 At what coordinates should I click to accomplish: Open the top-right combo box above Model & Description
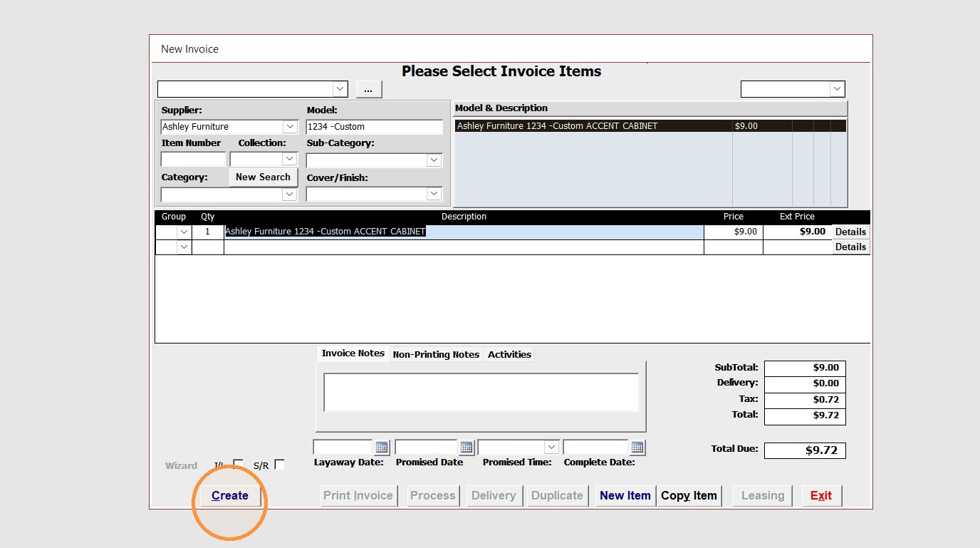click(x=837, y=89)
